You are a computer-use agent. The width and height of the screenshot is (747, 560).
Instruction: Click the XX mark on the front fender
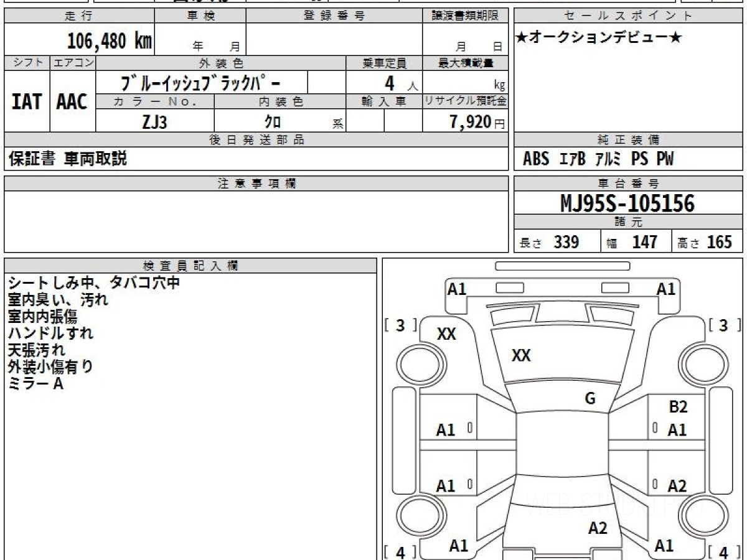tap(446, 334)
